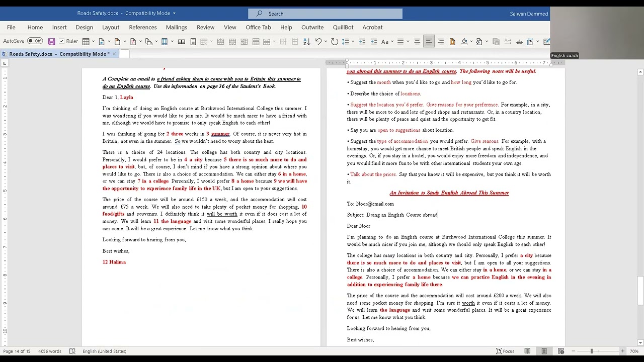Click the columns icon in toolbar

tap(164, 41)
